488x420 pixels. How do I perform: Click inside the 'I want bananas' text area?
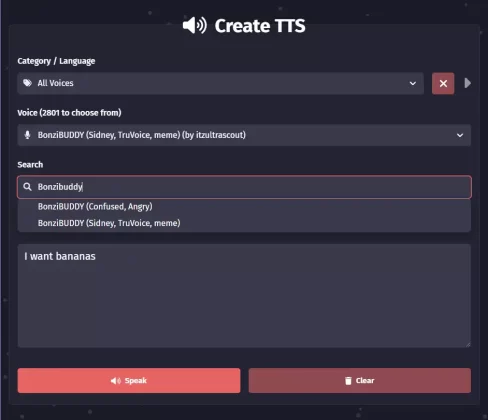(244, 296)
